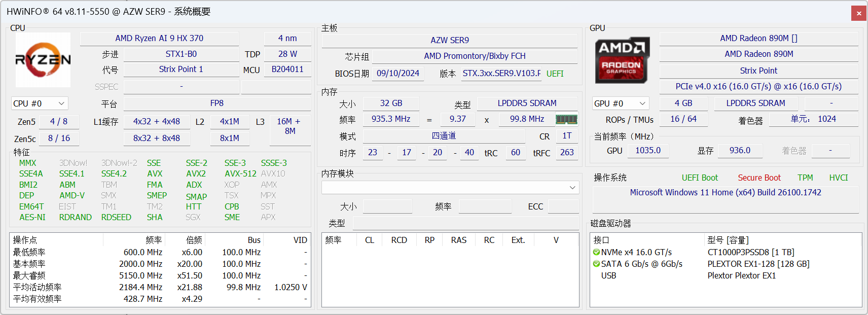Click the green UEFI label beside BIOS version
Screen dimensions: 868x315
[555, 74]
